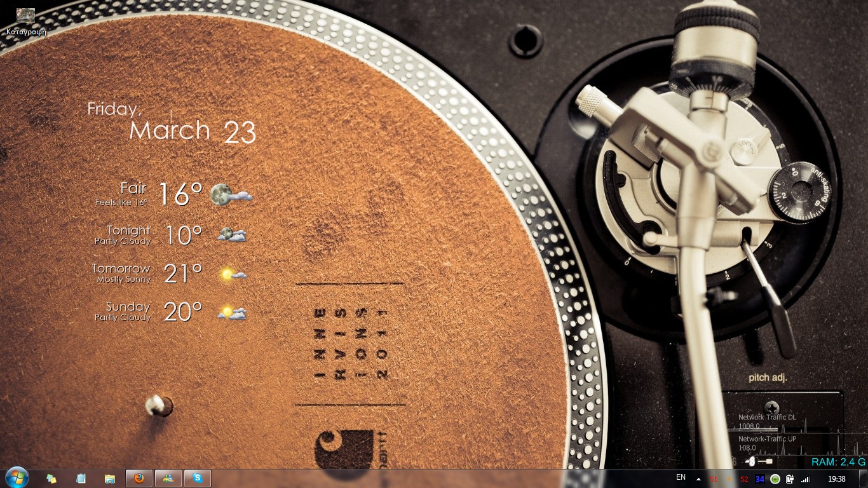Image resolution: width=868 pixels, height=488 pixels.
Task: Switch to the Skype taskbar button
Action: point(198,478)
